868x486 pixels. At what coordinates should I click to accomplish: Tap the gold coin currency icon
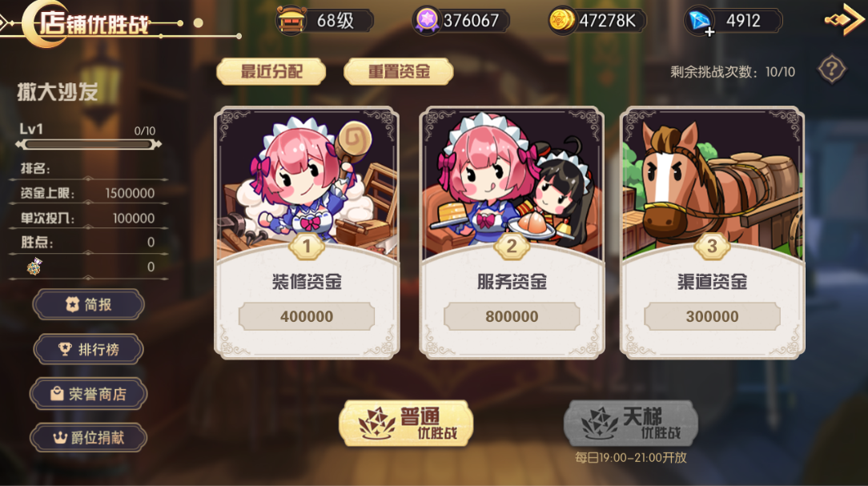561,21
